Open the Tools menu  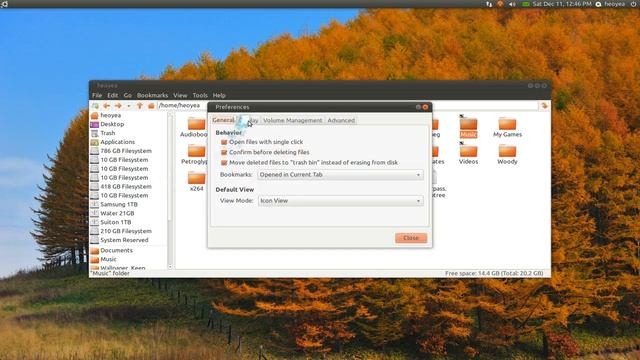pos(200,95)
